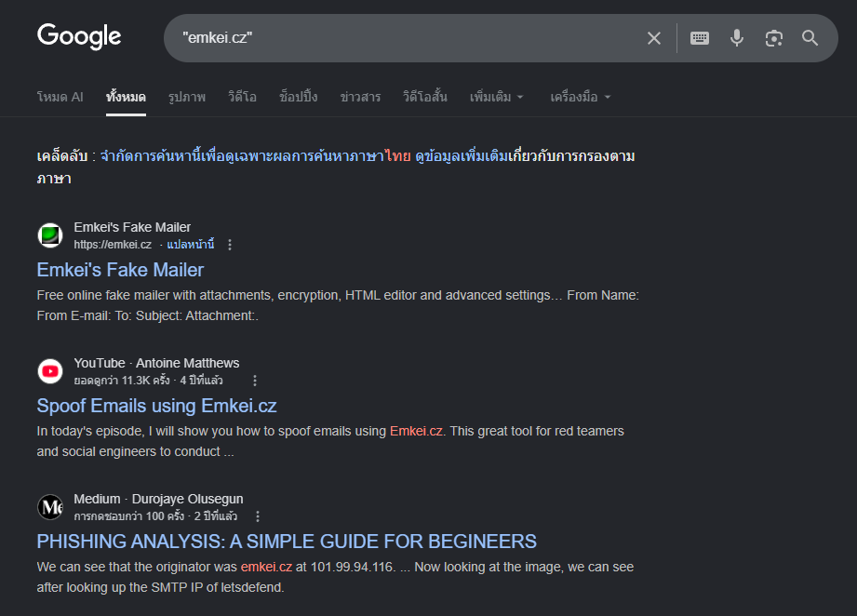Open the ข่าวสาร news tab
Viewport: 857px width, 616px height.
pyautogui.click(x=360, y=97)
